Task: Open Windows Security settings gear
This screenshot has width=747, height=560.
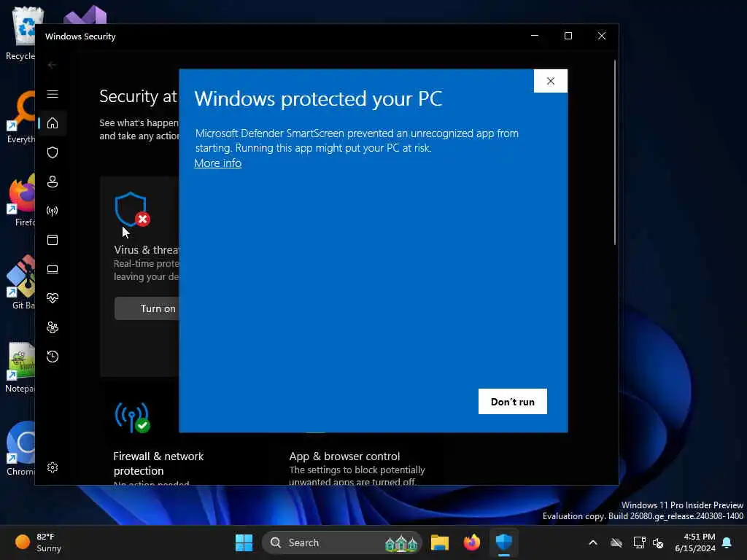Action: (53, 467)
